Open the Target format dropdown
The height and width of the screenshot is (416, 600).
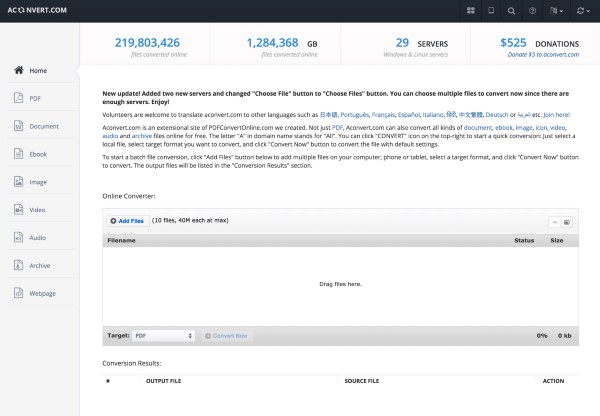(x=164, y=336)
